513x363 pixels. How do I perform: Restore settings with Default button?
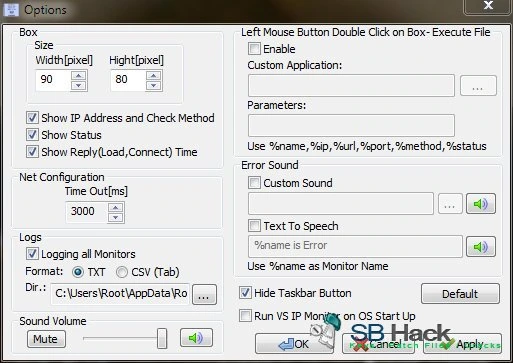(460, 294)
